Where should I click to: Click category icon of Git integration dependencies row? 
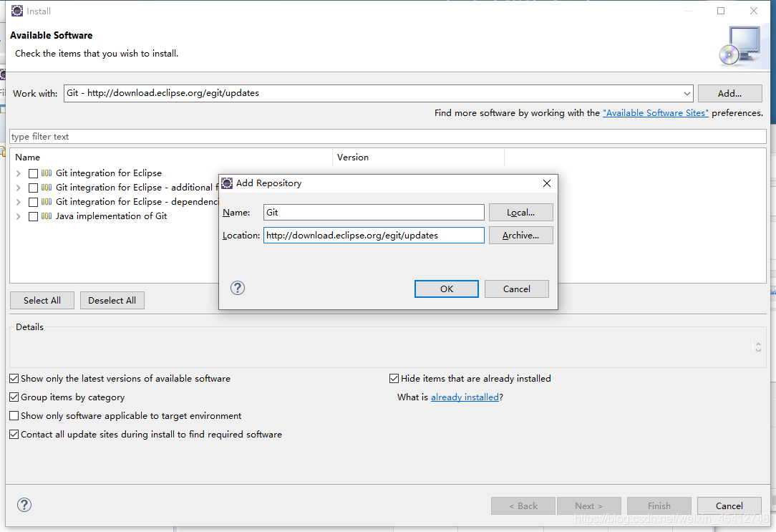click(x=47, y=202)
